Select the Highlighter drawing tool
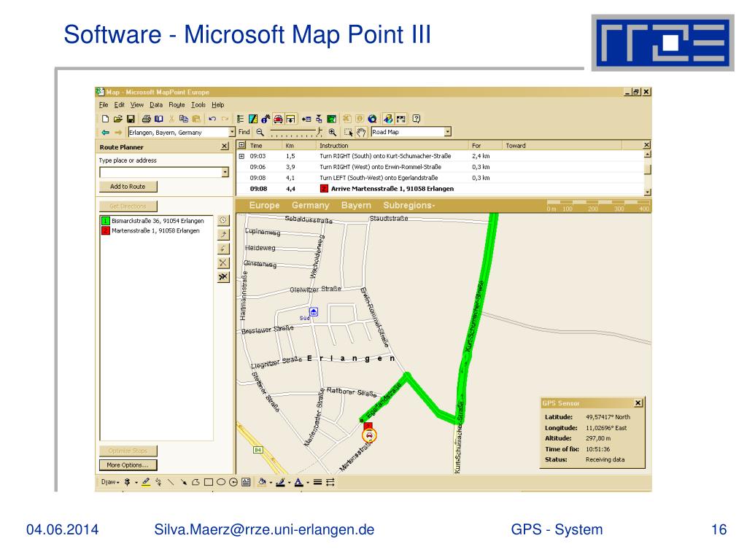The image size is (747, 560). coord(146,483)
